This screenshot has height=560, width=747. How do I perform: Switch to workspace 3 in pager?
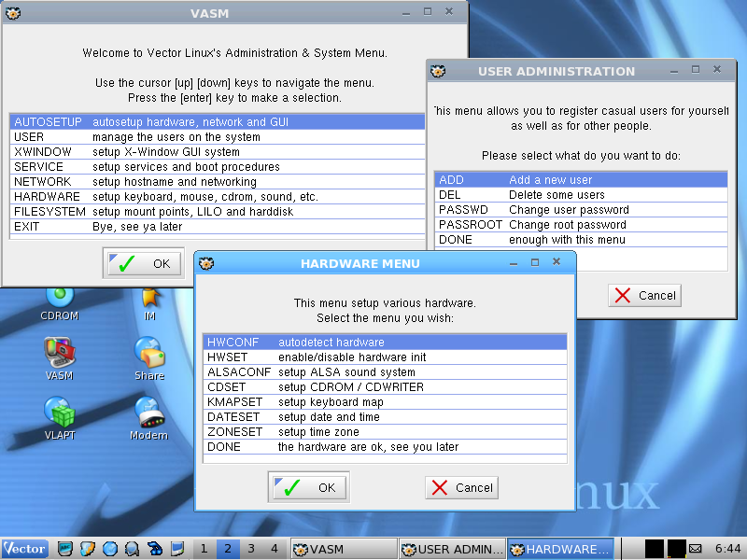[250, 549]
